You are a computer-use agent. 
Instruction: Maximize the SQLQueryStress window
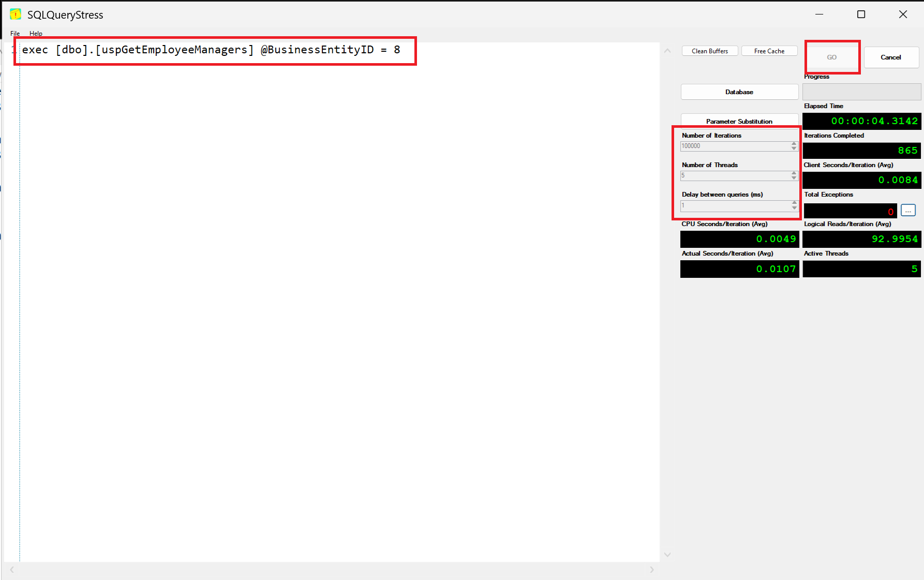[861, 14]
